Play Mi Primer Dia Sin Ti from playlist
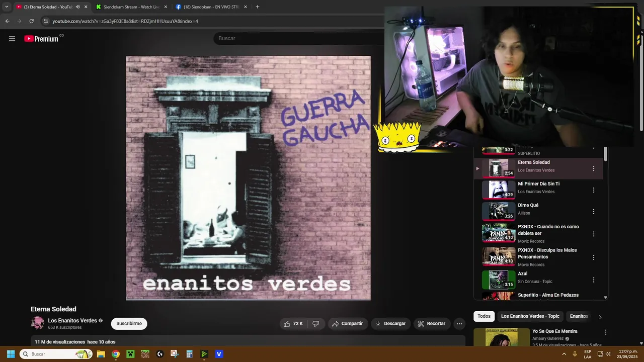The image size is (644, 362). point(538,190)
